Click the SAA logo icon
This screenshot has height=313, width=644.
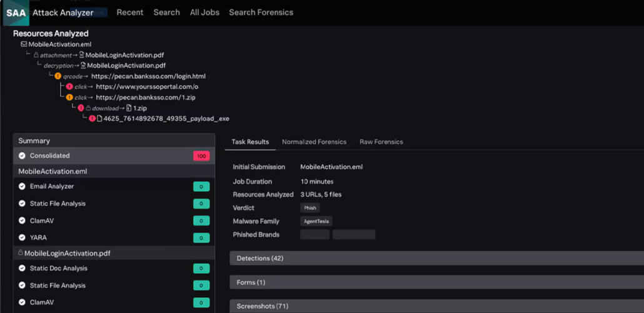16,13
